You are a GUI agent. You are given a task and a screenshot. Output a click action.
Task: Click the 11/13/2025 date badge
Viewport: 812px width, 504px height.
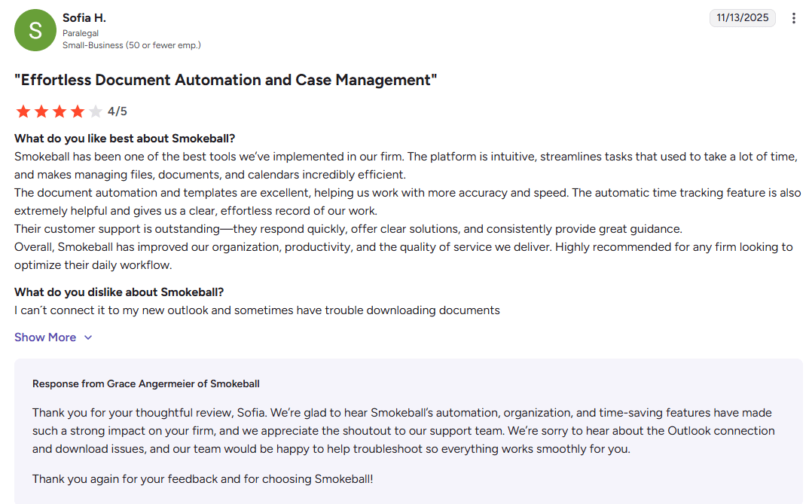tap(742, 17)
